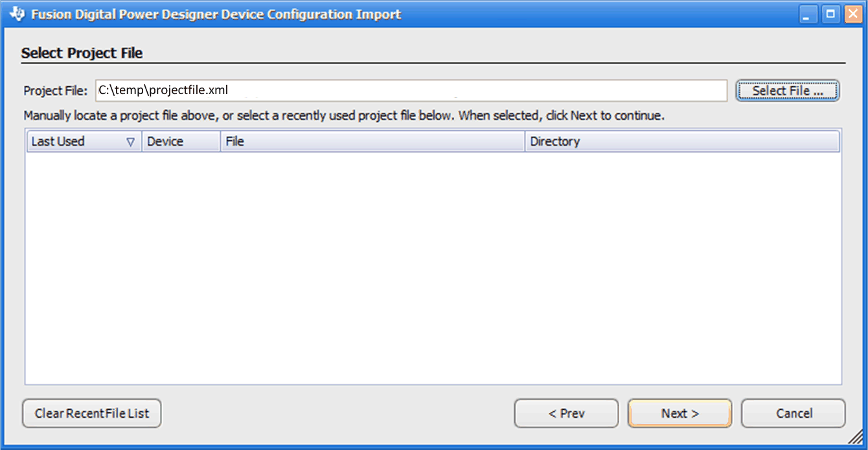Click the Texas Instruments logo in title bar
868x450 pixels.
pyautogui.click(x=17, y=13)
